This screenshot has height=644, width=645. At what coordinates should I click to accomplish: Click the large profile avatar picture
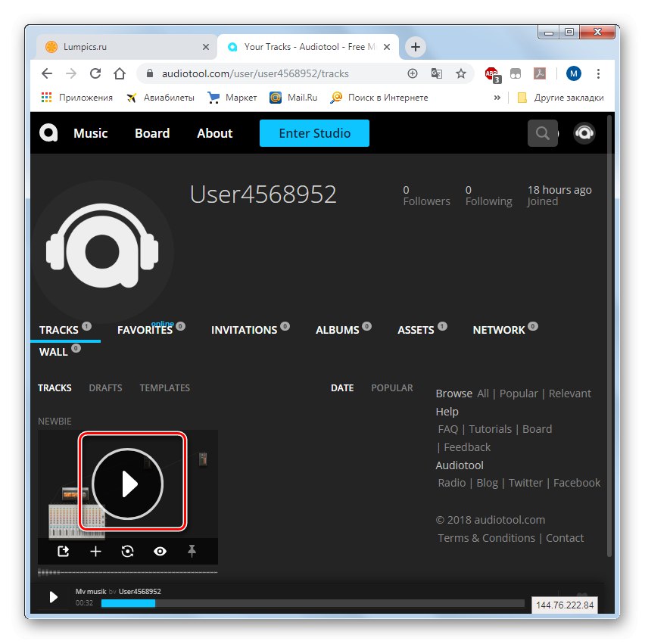point(102,251)
